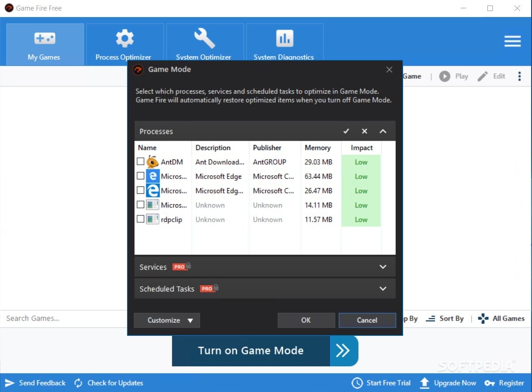Switch to Process Optimizer tab
The height and width of the screenshot is (392, 532).
tap(125, 45)
